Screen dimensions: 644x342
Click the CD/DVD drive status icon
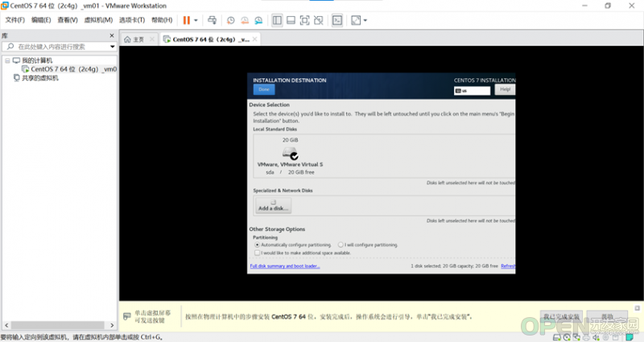[567, 337]
